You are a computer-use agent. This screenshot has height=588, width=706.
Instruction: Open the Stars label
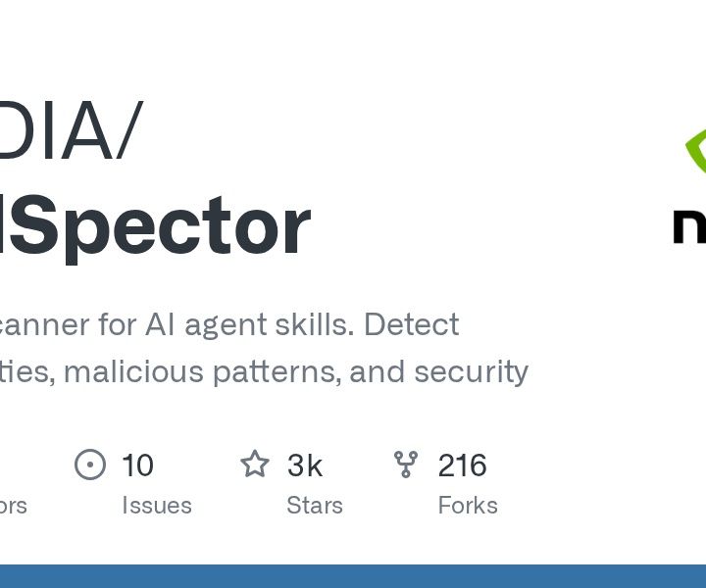[x=315, y=506]
